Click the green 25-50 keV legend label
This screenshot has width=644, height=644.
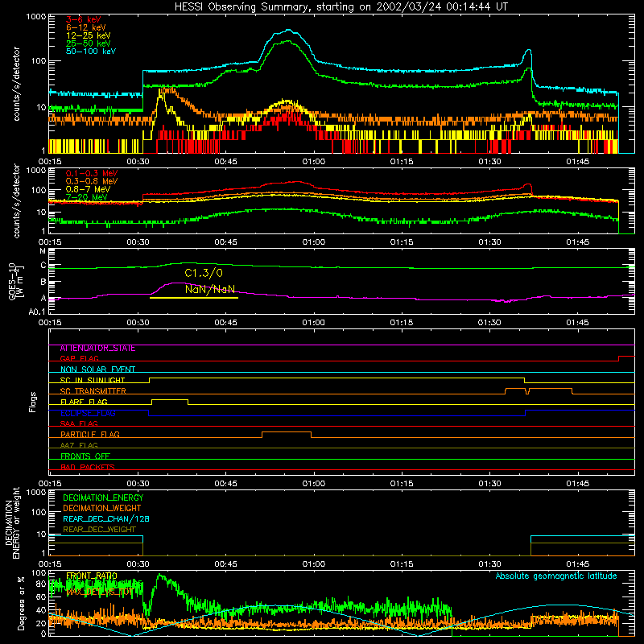[x=88, y=43]
